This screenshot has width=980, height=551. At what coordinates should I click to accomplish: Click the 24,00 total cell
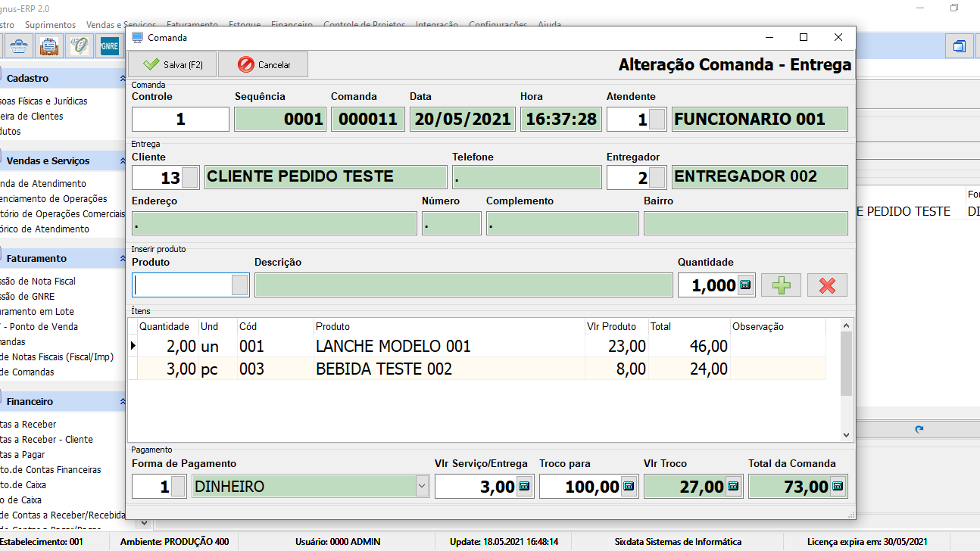tap(689, 369)
